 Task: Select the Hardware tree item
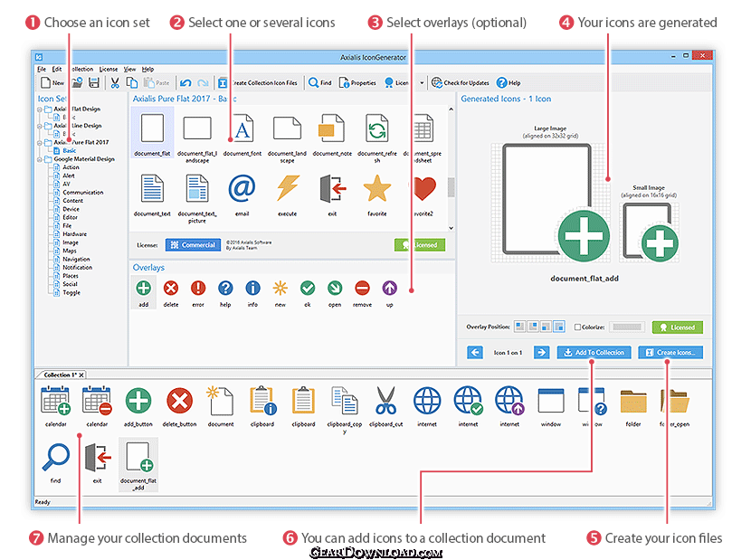pyautogui.click(x=75, y=234)
